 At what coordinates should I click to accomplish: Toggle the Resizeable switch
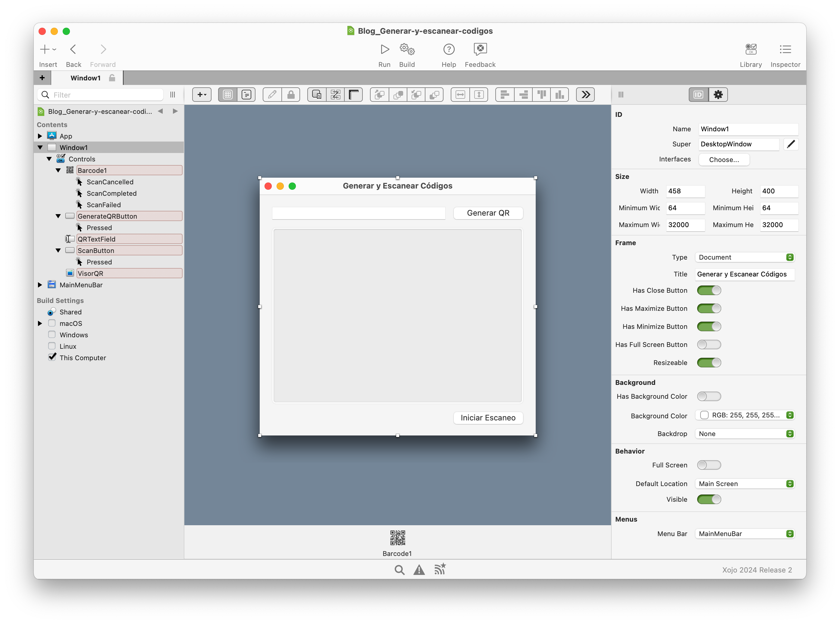pos(709,363)
